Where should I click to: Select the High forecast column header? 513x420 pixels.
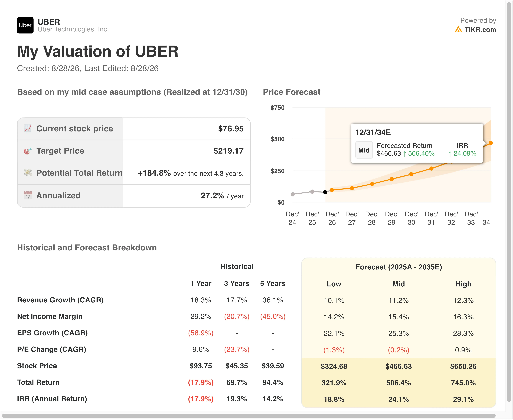463,284
